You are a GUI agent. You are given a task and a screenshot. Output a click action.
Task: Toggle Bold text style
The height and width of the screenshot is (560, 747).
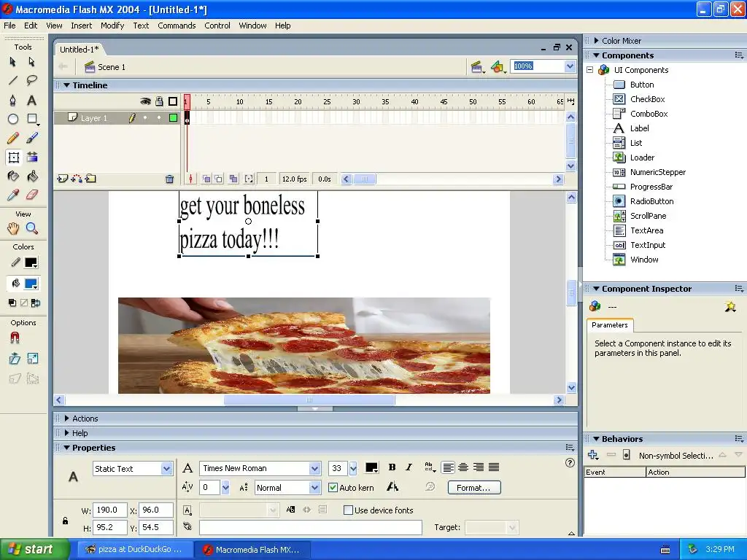pos(392,467)
